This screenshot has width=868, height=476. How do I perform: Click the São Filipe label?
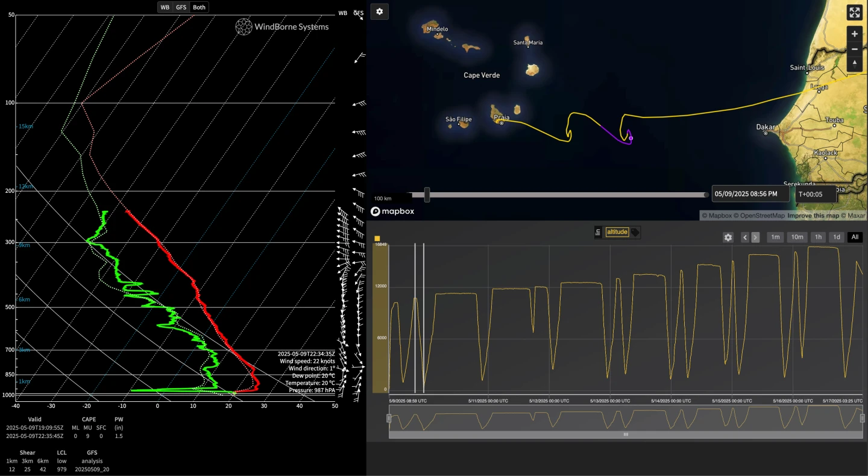click(x=458, y=119)
